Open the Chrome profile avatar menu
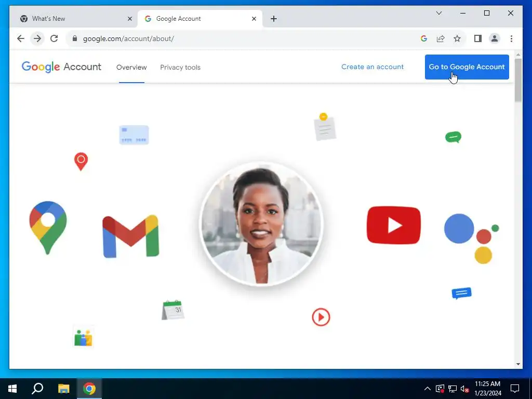The image size is (532, 399). pyautogui.click(x=495, y=38)
